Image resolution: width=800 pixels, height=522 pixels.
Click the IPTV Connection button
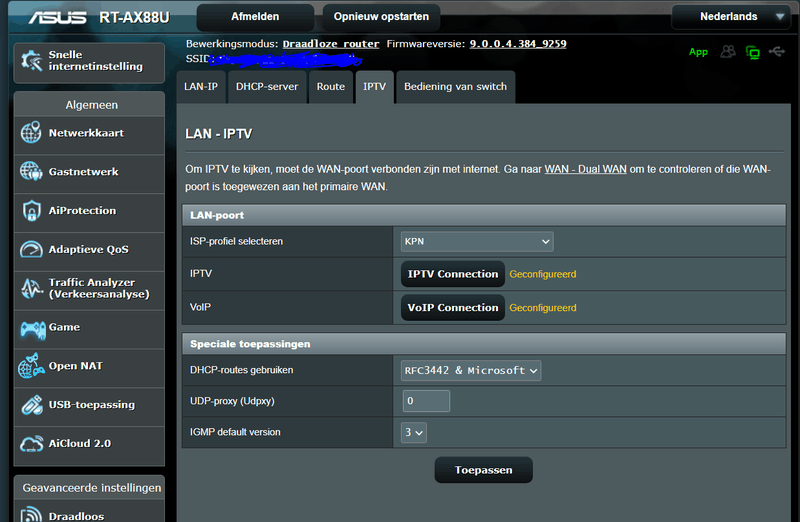(453, 274)
